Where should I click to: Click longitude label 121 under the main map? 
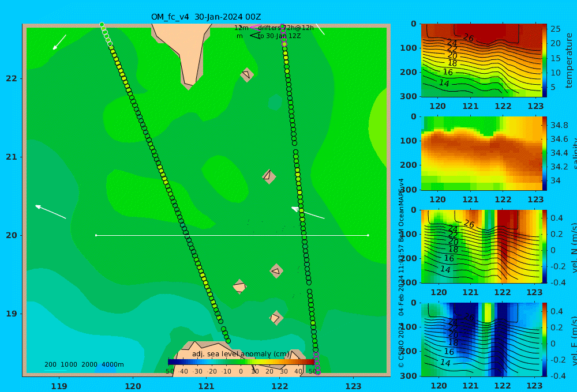pyautogui.click(x=207, y=386)
